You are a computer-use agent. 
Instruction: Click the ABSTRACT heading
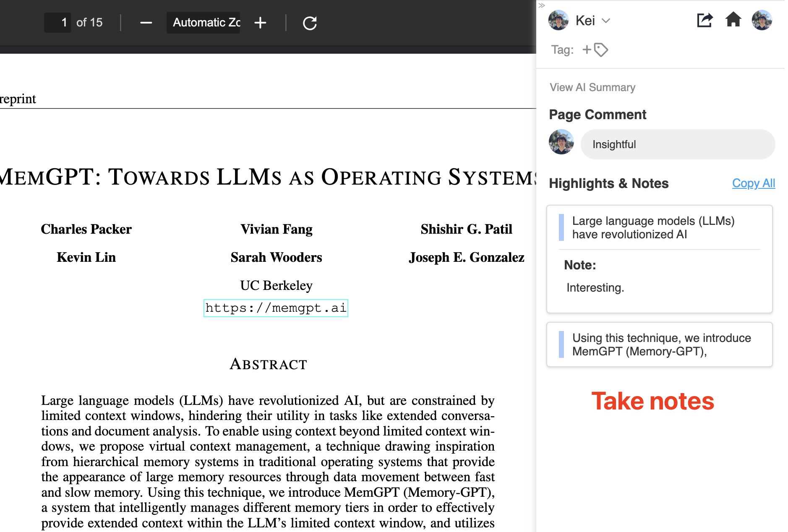coord(269,364)
